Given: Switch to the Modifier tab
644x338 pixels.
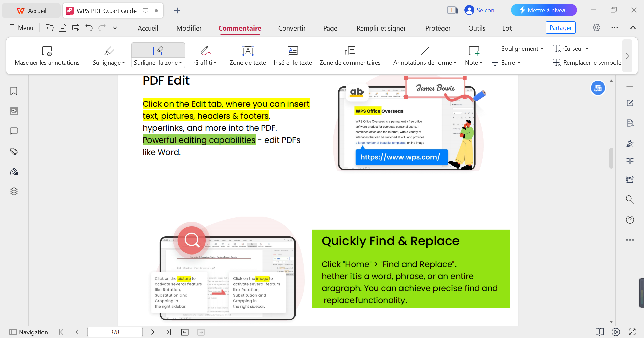Looking at the screenshot, I should [x=189, y=28].
